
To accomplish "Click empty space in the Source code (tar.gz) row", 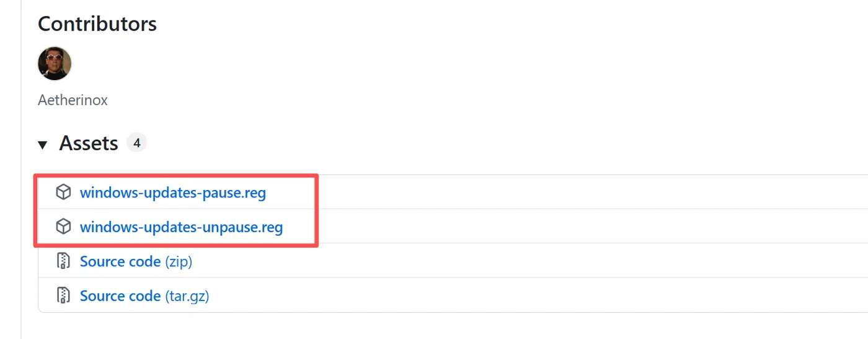I will tap(558, 296).
